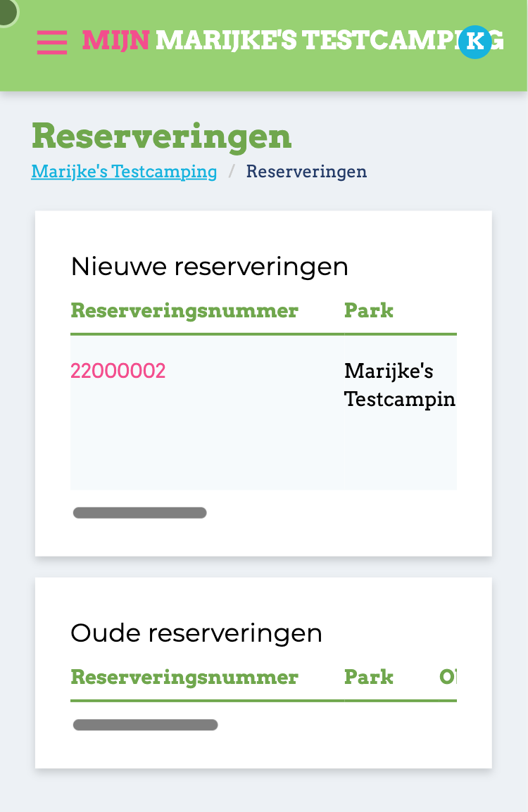Viewport: 528px width, 812px height.
Task: Click the green Reserveringen page heading
Action: pos(162,136)
